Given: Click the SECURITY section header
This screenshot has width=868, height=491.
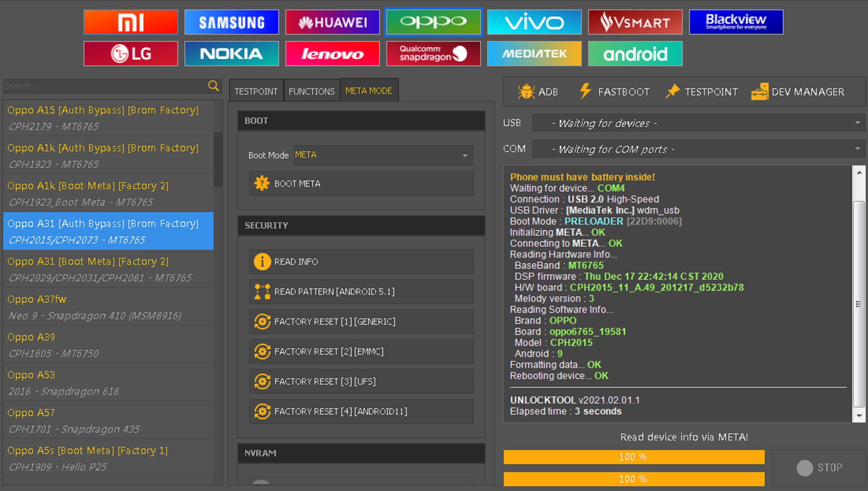Looking at the screenshot, I should (x=361, y=225).
